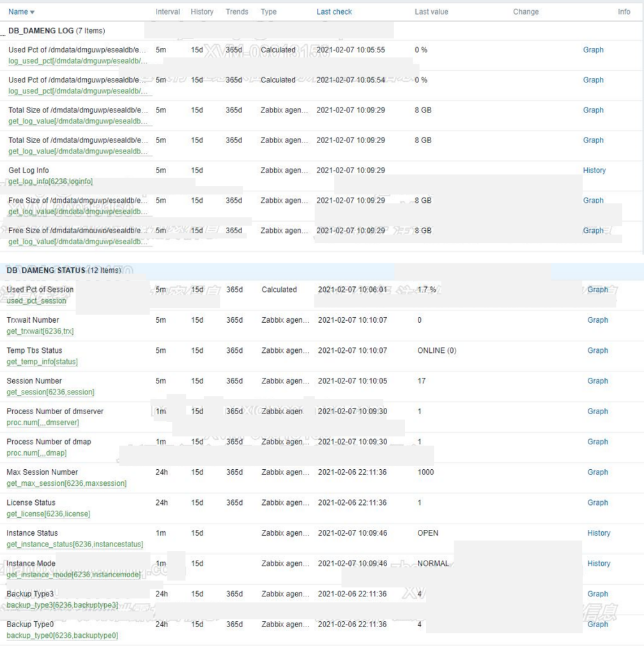Select the Last value column header
Viewport: 644px width, 652px height.
point(431,12)
